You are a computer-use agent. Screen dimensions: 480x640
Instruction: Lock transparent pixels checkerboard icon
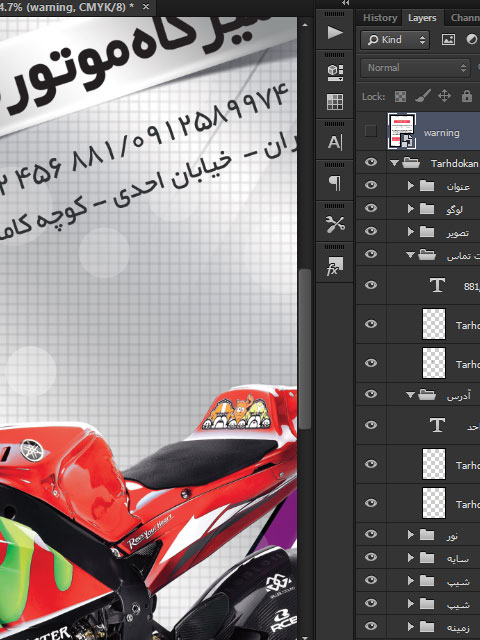(400, 96)
